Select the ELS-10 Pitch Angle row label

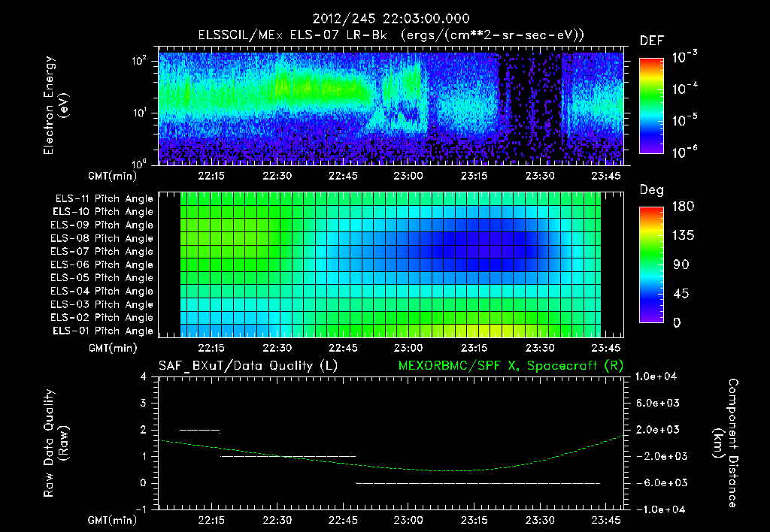(103, 212)
